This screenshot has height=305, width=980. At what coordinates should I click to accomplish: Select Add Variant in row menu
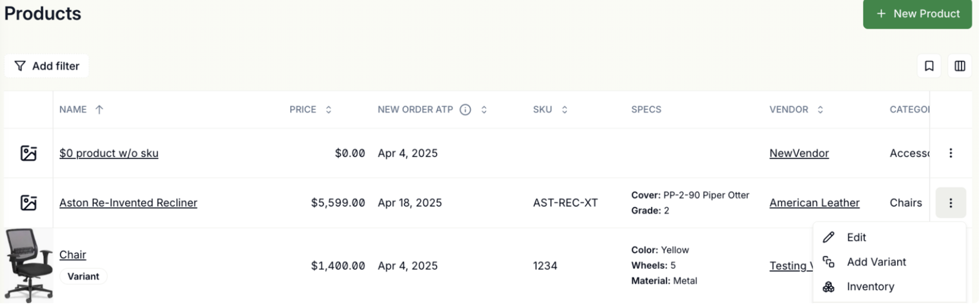[x=876, y=262]
